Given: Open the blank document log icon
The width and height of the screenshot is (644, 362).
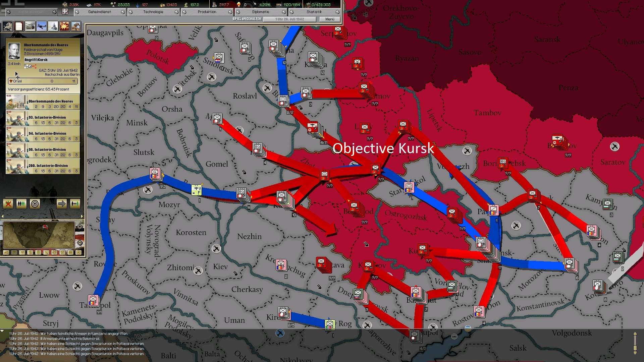Looking at the screenshot, I should [19, 26].
